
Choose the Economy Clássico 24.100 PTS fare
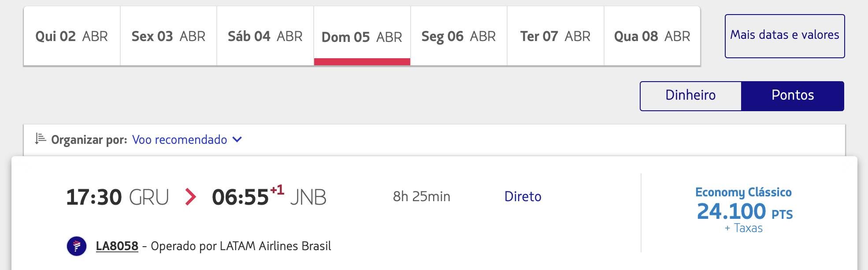(x=744, y=210)
